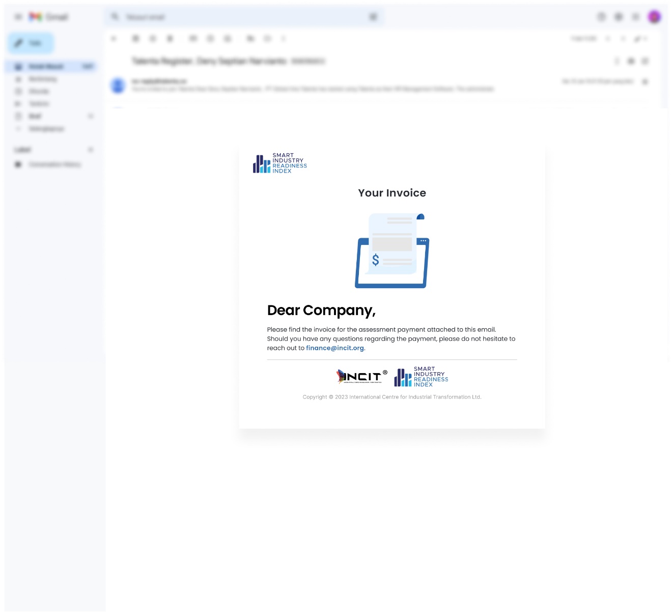This screenshot has width=672, height=616.
Task: Click the finance@incit.org email link
Action: [335, 348]
